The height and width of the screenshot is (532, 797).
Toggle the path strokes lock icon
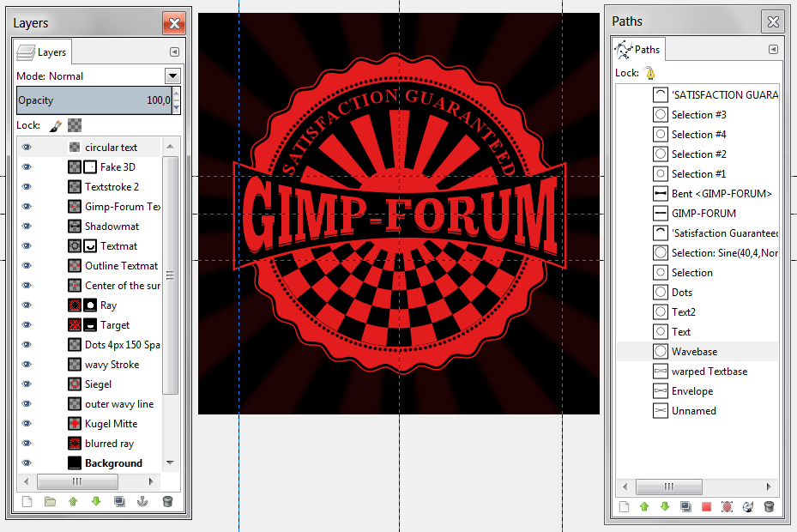click(650, 73)
